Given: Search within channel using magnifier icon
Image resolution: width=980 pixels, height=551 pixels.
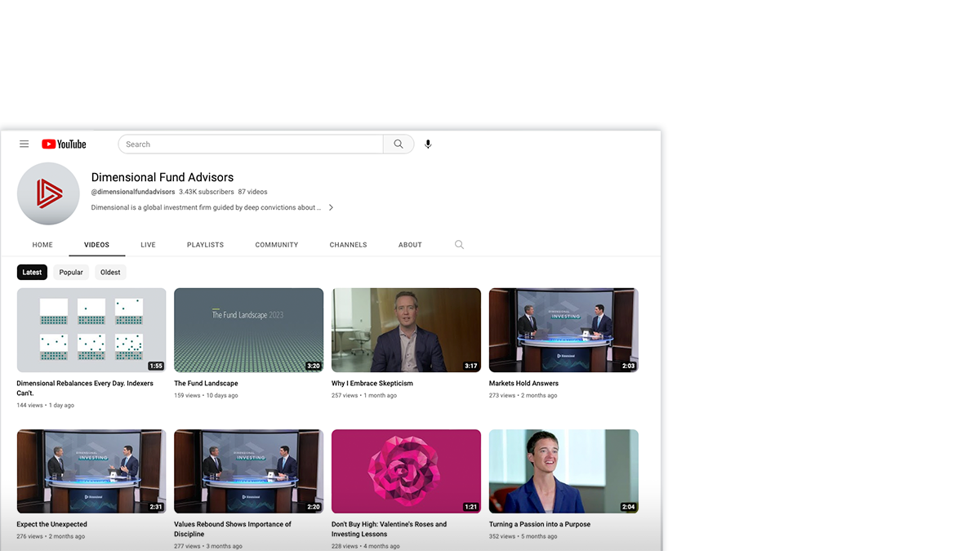Looking at the screenshot, I should point(459,245).
